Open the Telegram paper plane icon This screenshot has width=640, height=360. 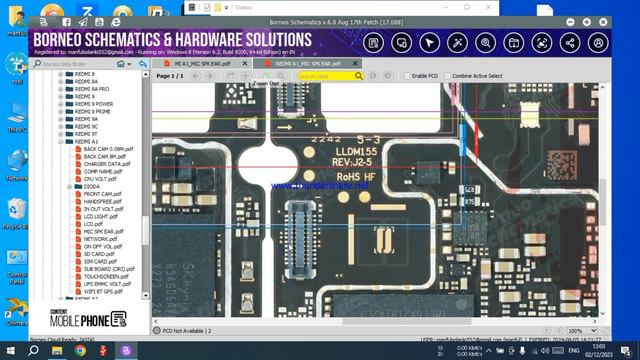[83, 22]
